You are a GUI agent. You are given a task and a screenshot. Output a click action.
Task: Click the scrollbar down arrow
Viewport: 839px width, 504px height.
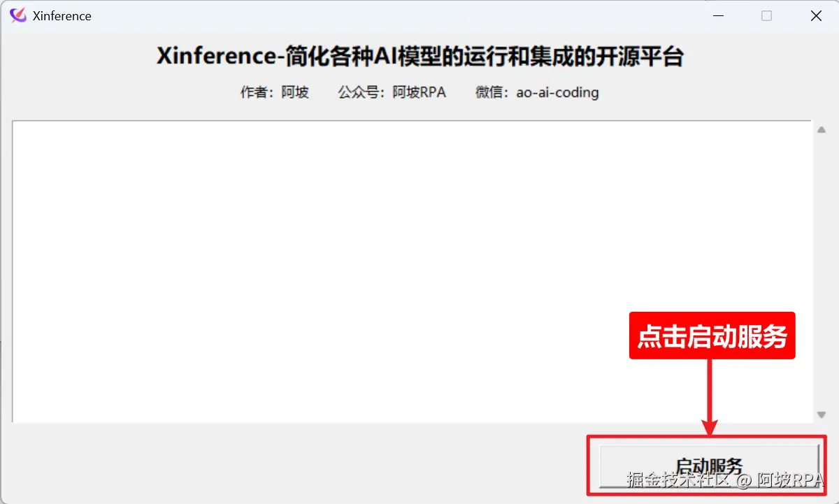(x=822, y=415)
